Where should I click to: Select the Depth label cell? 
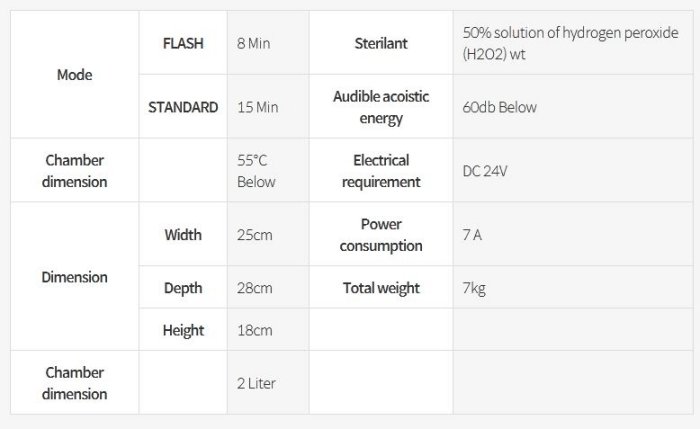point(183,288)
